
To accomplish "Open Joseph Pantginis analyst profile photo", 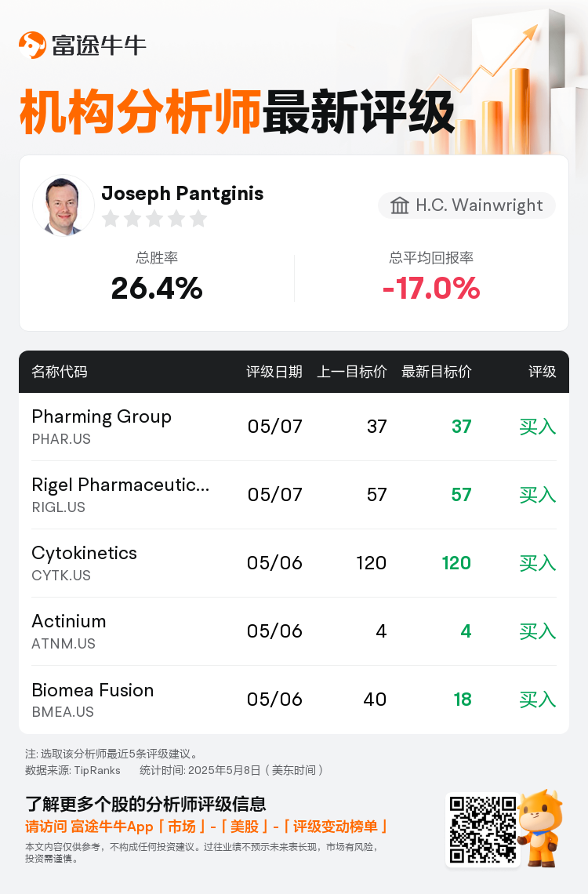I will coord(64,205).
